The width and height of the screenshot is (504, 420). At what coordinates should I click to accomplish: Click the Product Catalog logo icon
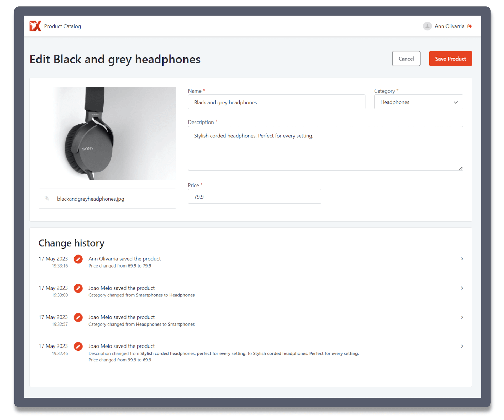(x=35, y=26)
